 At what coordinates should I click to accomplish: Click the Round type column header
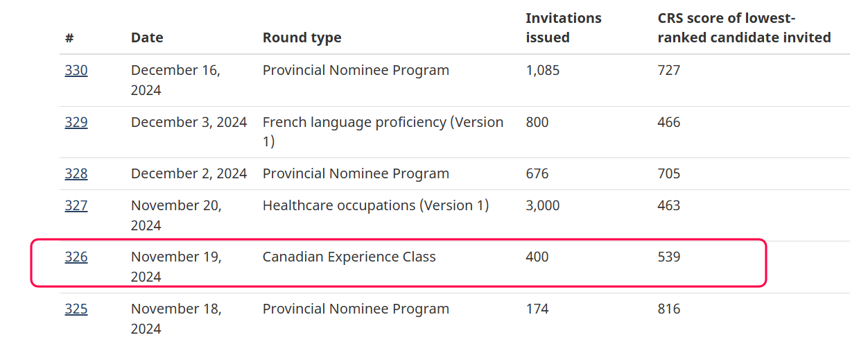coord(302,37)
